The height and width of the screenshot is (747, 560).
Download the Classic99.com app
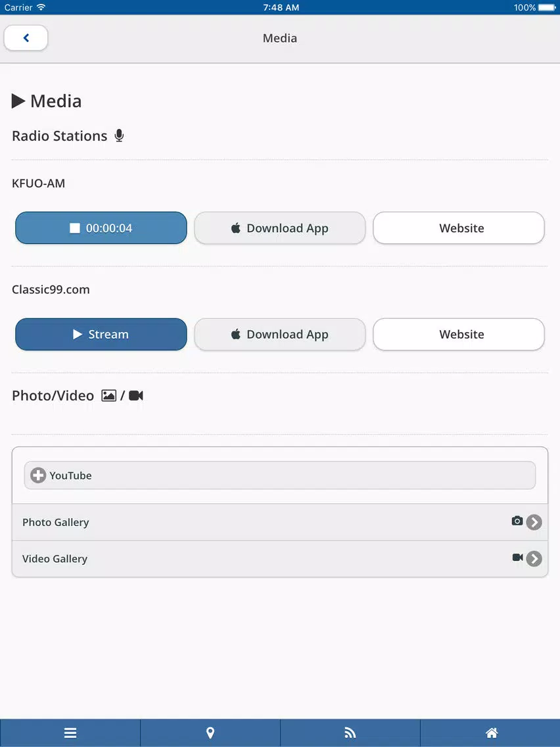tap(280, 335)
